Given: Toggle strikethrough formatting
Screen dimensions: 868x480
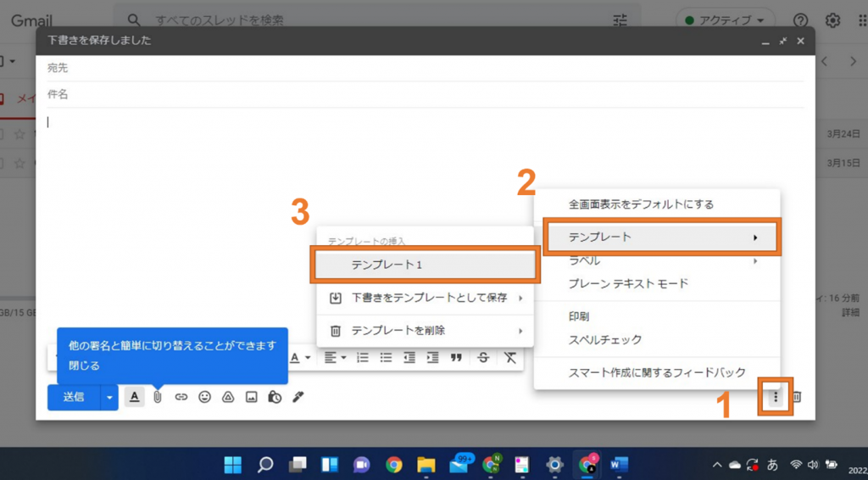Looking at the screenshot, I should [483, 358].
